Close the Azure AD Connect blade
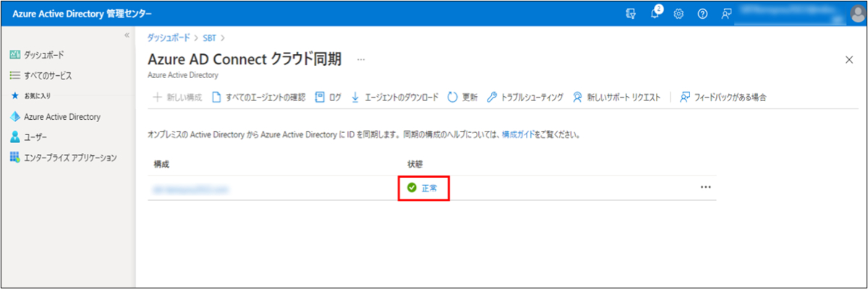 (849, 60)
